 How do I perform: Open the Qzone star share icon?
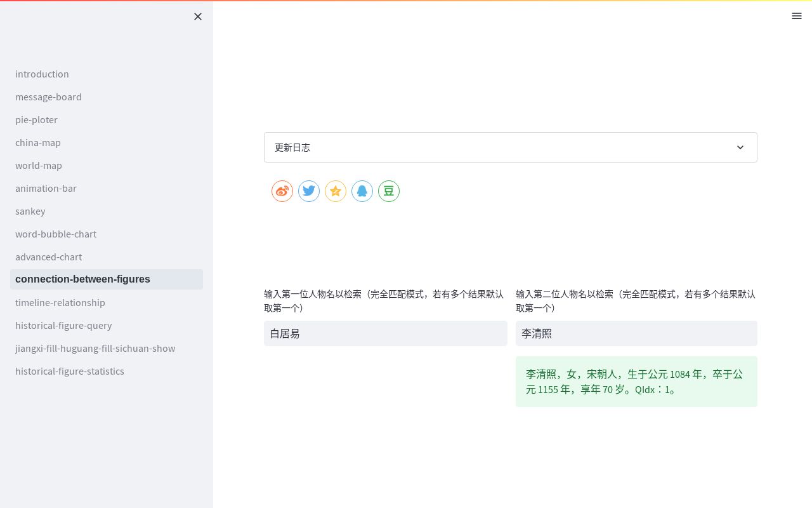(x=336, y=191)
